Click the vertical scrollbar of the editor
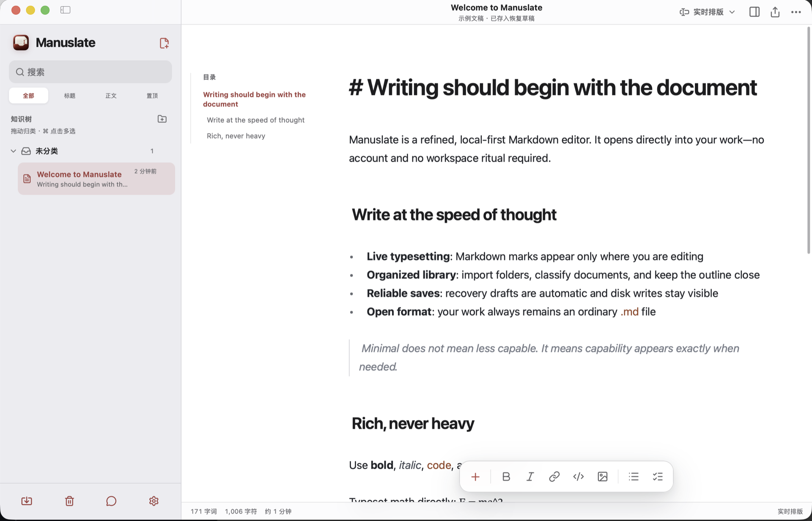The width and height of the screenshot is (812, 521). (x=809, y=140)
